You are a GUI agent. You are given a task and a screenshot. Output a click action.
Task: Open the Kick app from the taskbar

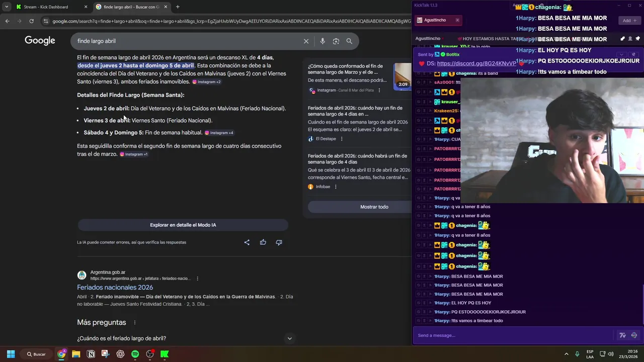[165, 354]
